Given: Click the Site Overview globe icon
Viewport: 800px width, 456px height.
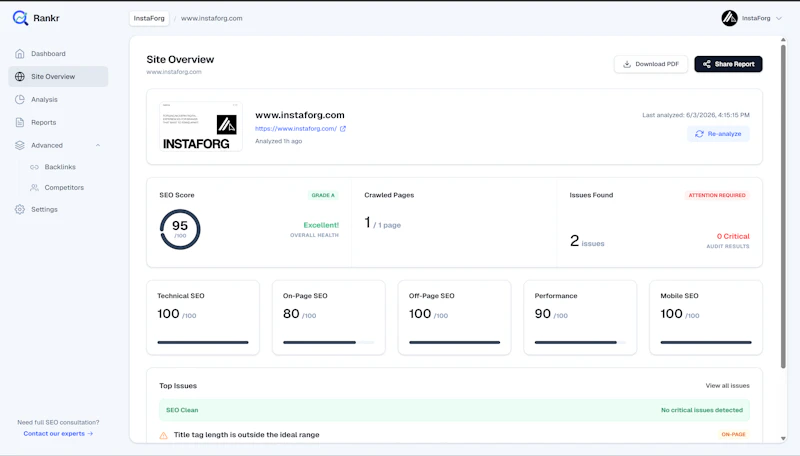Looking at the screenshot, I should pyautogui.click(x=20, y=77).
